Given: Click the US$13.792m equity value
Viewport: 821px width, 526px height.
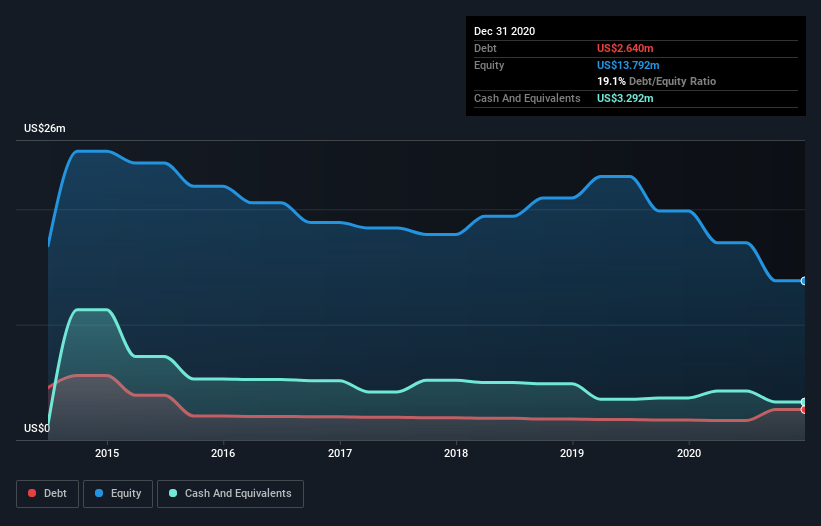Looking at the screenshot, I should coord(628,65).
